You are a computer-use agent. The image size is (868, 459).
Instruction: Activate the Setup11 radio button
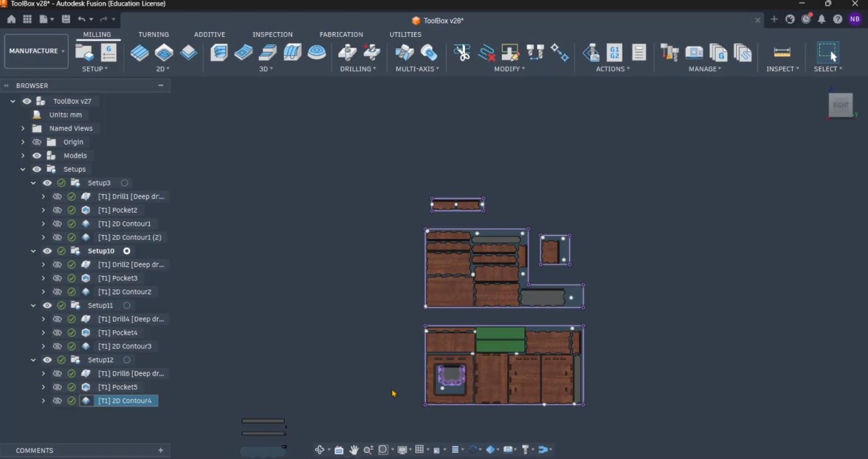tap(126, 305)
